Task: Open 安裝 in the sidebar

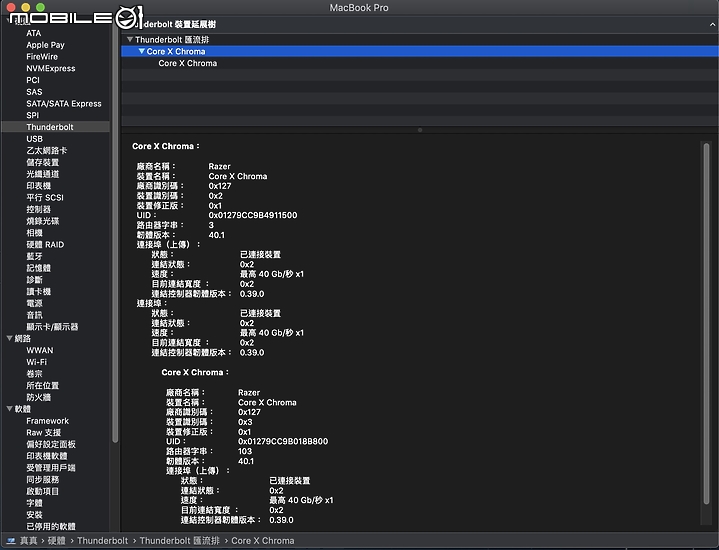Action: click(34, 515)
